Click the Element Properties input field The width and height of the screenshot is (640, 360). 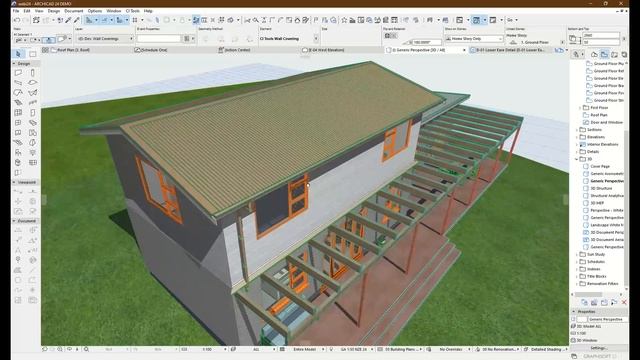(159, 39)
